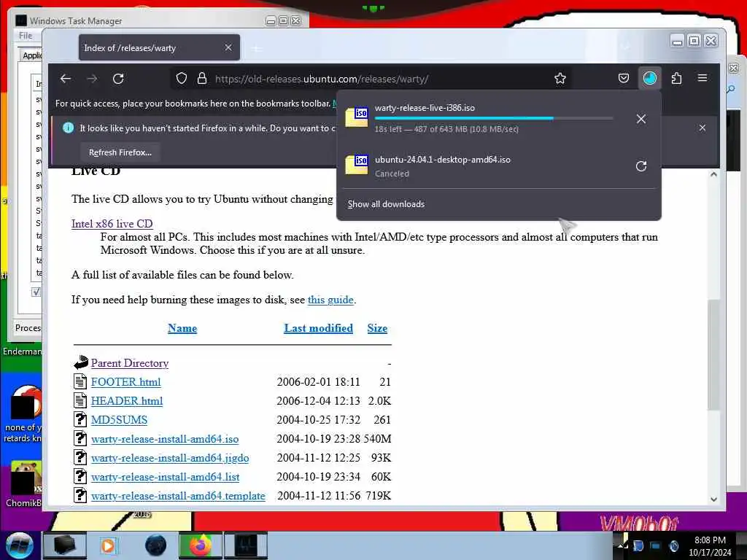This screenshot has width=747, height=560.
Task: Open warty-release-install-amd64.list link
Action: [166, 477]
